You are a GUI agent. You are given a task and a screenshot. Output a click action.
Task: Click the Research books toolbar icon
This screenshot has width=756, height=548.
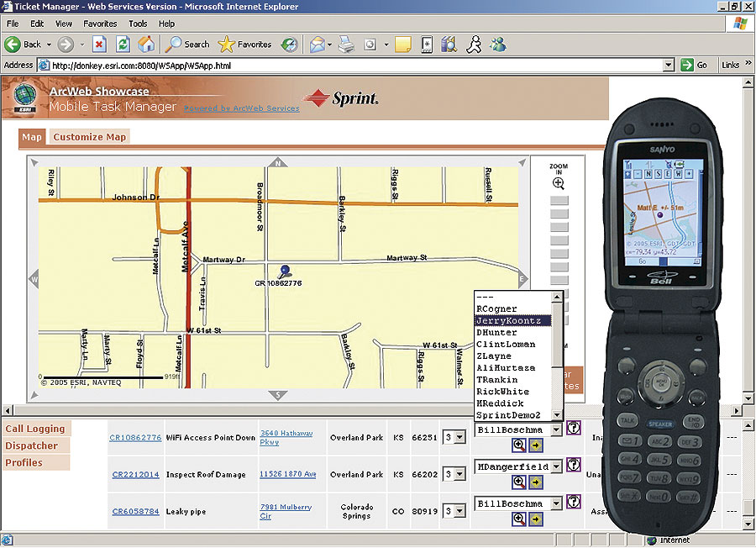pos(449,45)
